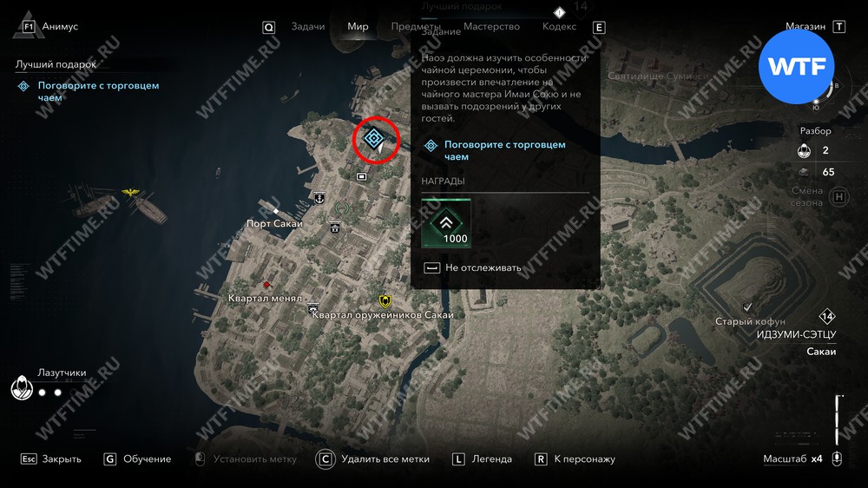Screen dimensions: 868x488
Task: Select the golden eagle viewpoint marker
Action: (131, 192)
